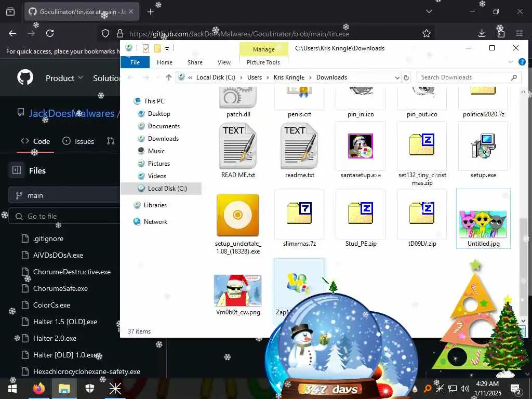Open ChorumeSafe.exe in GitHub file list
Viewport: 532px width, 399px height.
tap(60, 288)
